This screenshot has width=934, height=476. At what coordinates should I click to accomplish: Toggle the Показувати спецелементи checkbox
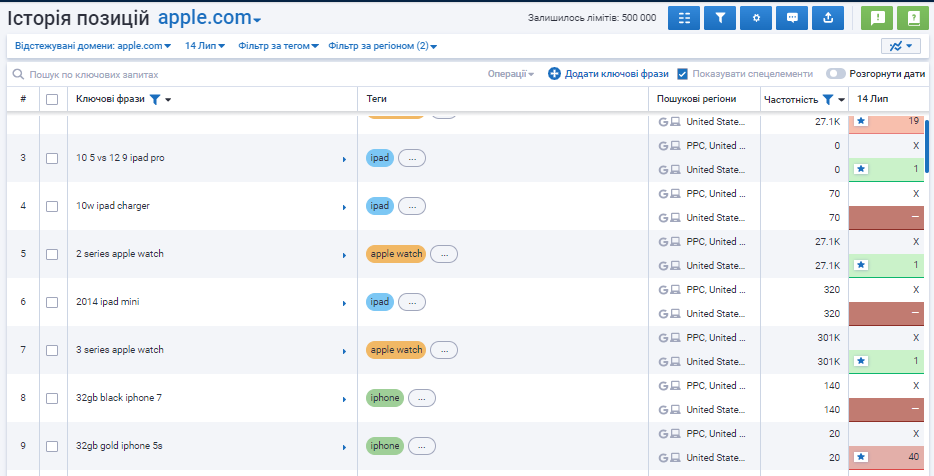click(x=682, y=74)
